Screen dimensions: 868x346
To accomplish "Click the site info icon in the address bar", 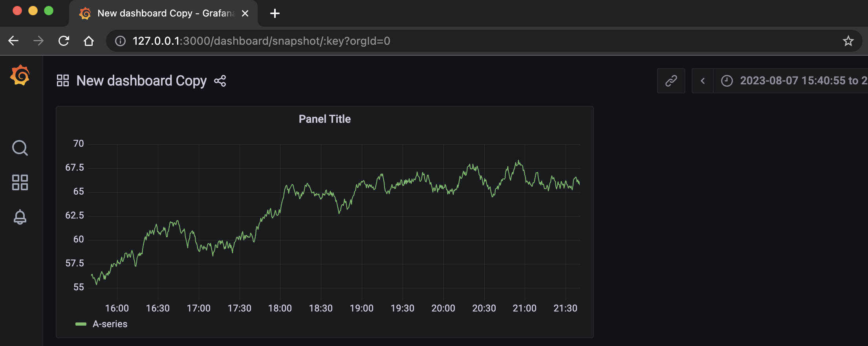I will click(120, 41).
